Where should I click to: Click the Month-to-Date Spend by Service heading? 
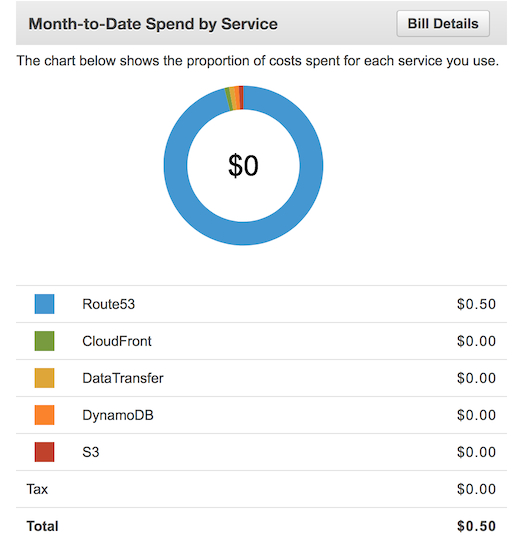(x=153, y=24)
